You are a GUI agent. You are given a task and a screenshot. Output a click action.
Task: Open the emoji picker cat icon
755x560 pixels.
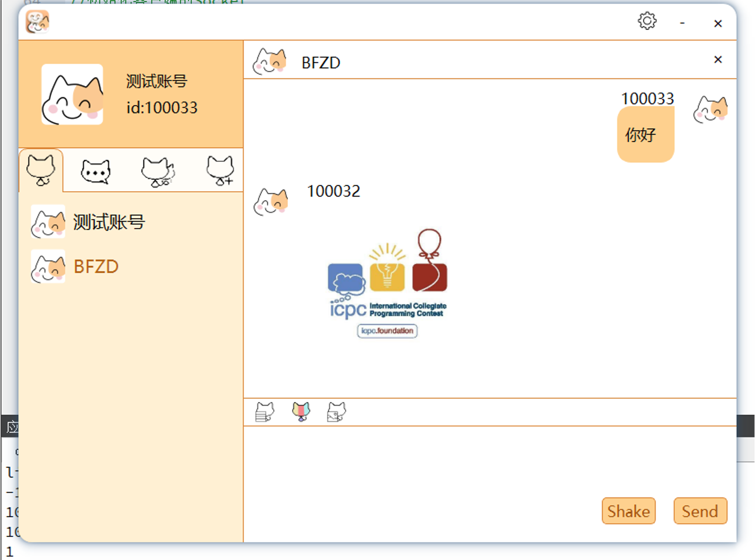[x=301, y=412]
